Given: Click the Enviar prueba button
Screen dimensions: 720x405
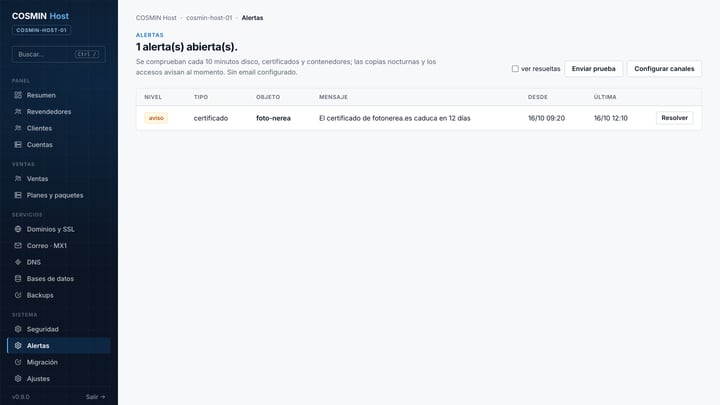Looking at the screenshot, I should tap(593, 68).
